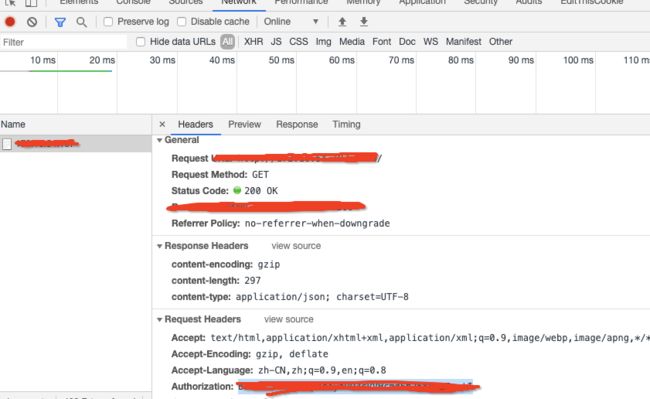The width and height of the screenshot is (650, 399).
Task: Close the request details pane with X
Action: pos(162,124)
